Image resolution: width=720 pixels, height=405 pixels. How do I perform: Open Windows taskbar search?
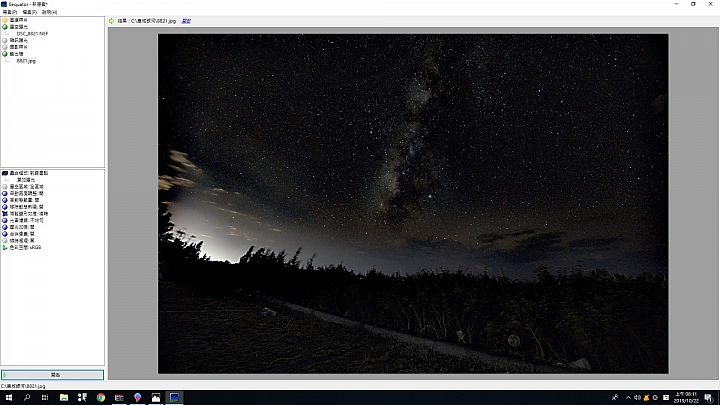(x=27, y=398)
